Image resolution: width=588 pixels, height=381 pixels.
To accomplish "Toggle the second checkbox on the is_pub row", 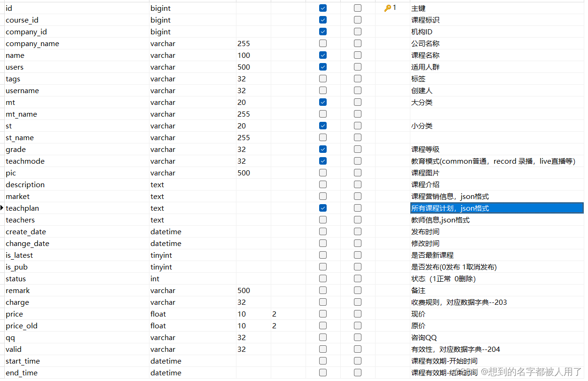I will pyautogui.click(x=357, y=267).
